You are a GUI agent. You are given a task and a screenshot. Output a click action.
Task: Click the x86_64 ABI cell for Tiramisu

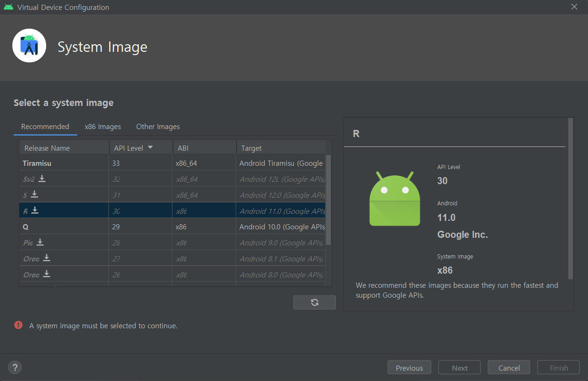coord(204,163)
